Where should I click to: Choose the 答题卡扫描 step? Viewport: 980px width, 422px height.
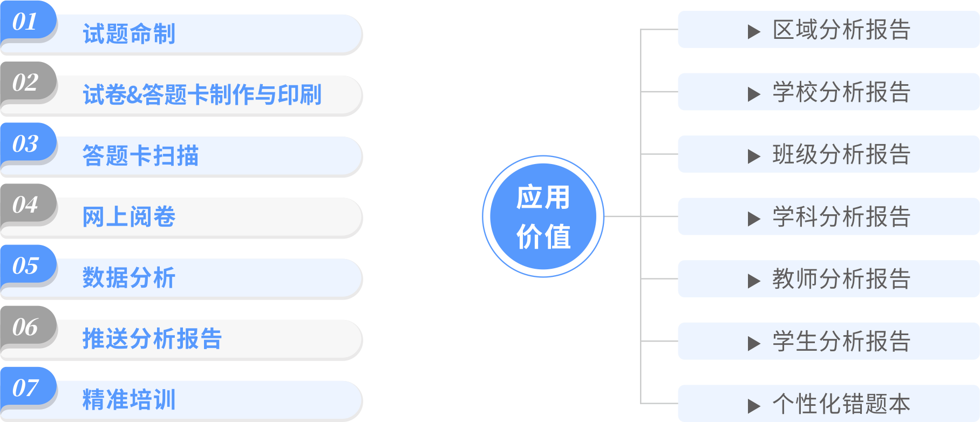pos(140,156)
